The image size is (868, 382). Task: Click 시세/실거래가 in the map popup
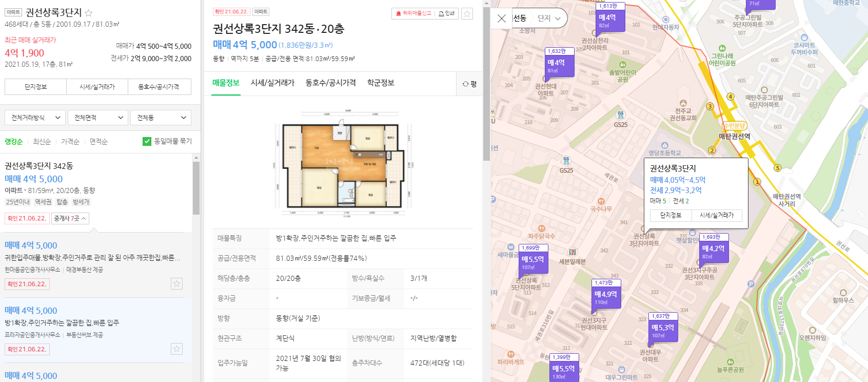point(717,216)
